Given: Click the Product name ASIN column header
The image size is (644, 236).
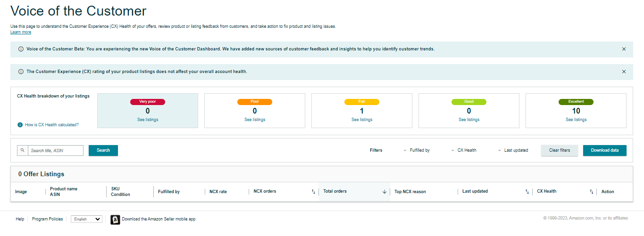Looking at the screenshot, I should [64, 192].
